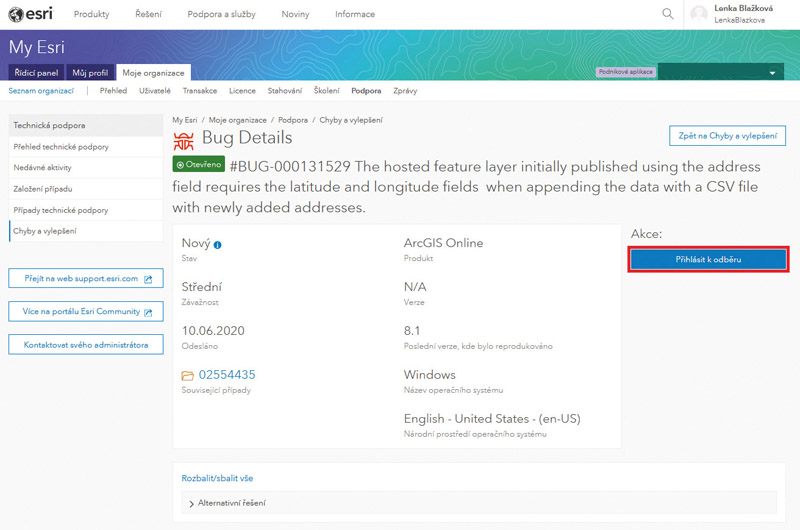Expand the Alternativní řešení section
800x530 pixels.
(x=479, y=503)
